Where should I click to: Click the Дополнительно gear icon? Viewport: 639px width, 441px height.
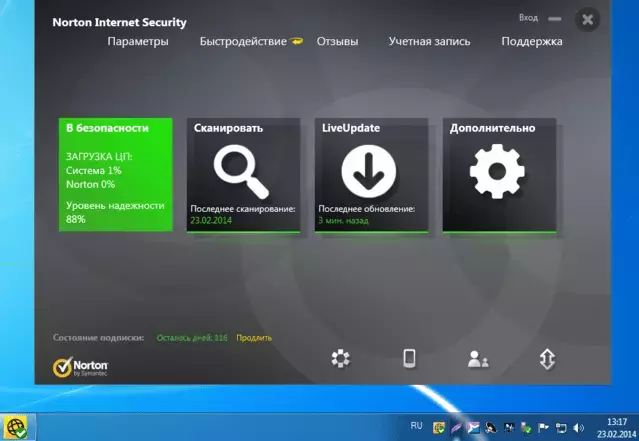(497, 172)
